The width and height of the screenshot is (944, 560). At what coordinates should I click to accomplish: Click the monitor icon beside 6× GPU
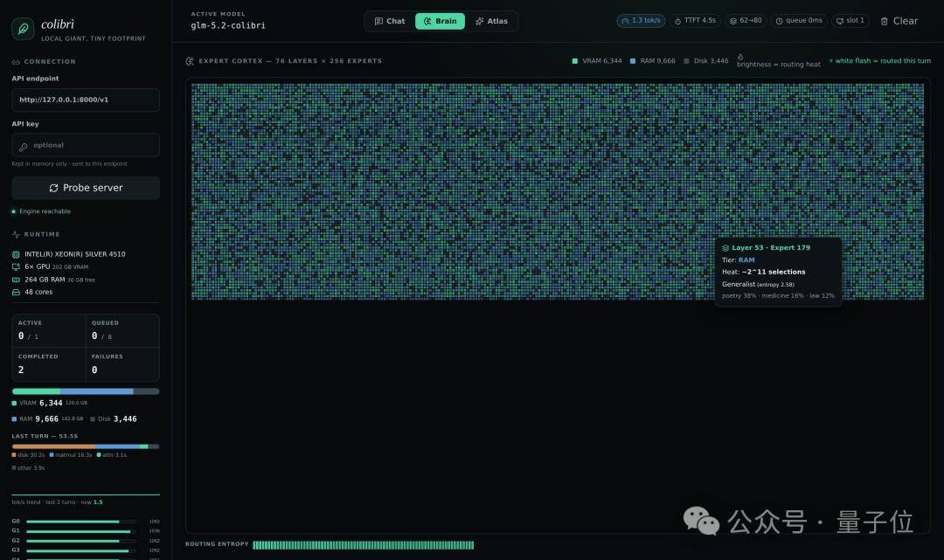16,267
